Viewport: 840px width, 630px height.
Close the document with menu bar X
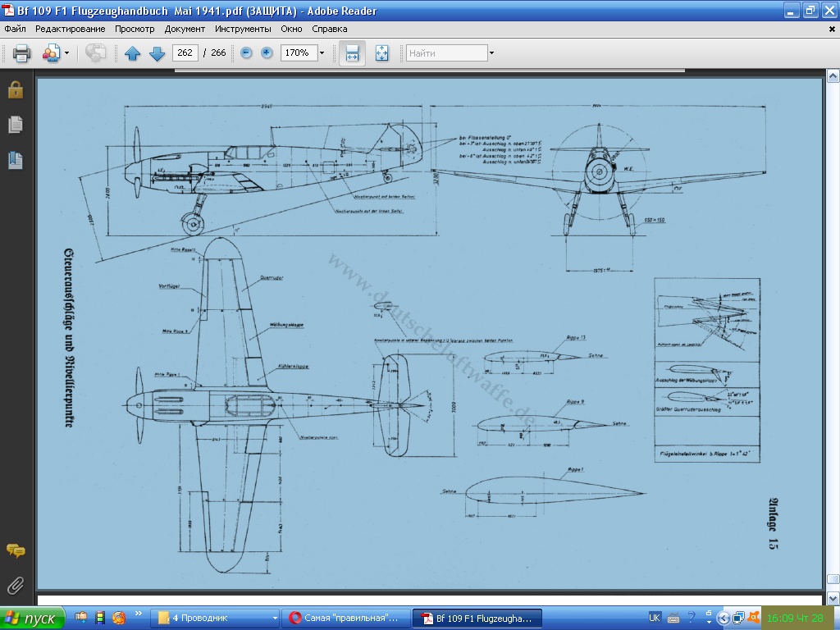(832, 30)
